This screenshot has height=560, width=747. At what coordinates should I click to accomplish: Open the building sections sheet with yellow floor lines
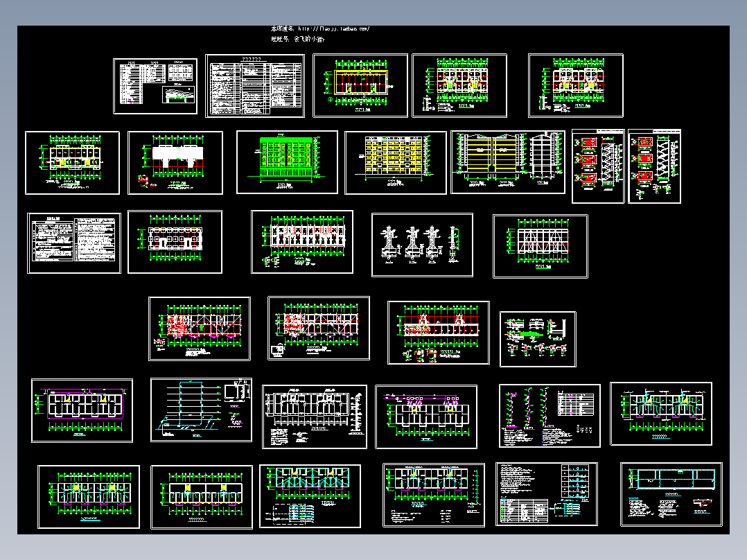pos(508,162)
